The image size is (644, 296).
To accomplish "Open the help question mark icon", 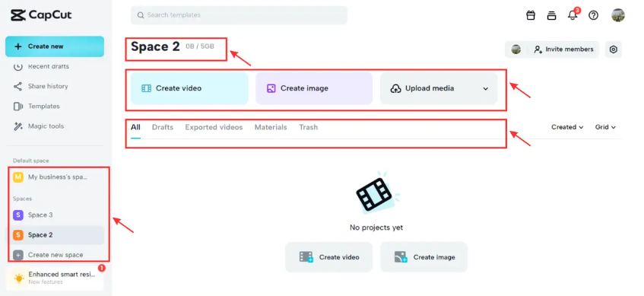I will pos(594,16).
